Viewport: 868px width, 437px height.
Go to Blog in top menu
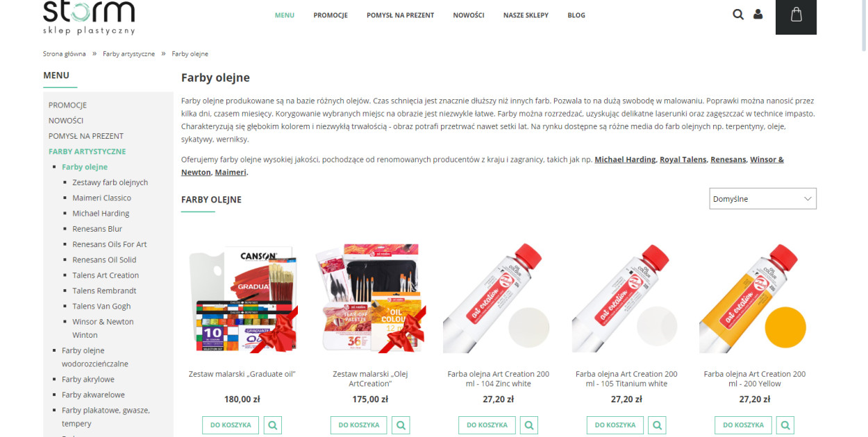(x=576, y=15)
